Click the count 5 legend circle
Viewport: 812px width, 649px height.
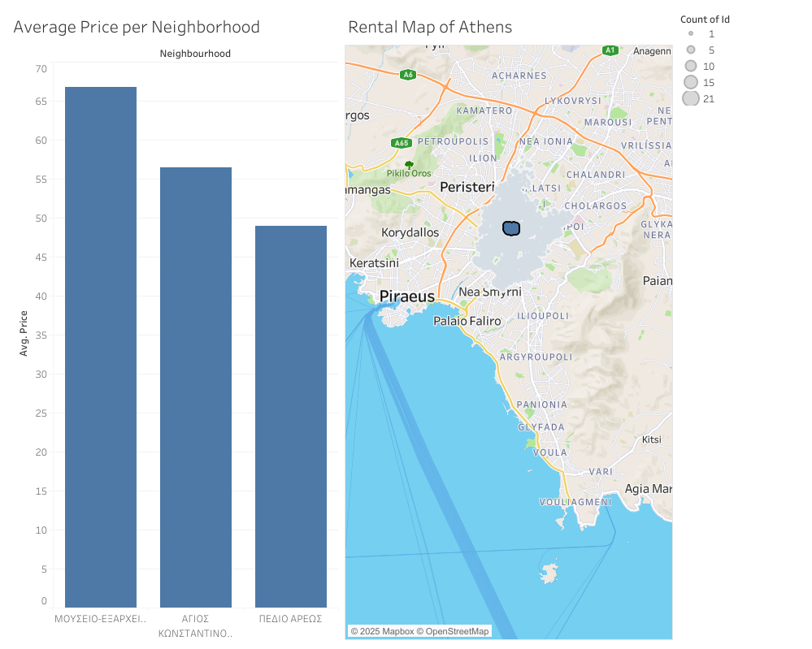(x=691, y=50)
